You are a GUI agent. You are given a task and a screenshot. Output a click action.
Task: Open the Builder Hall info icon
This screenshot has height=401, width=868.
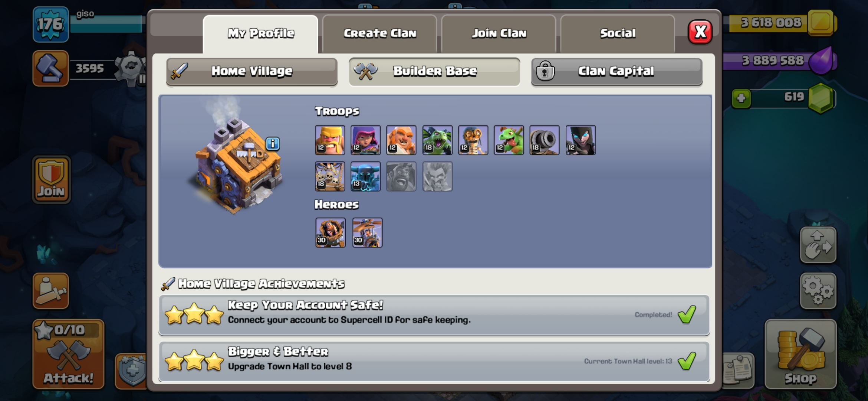pos(273,143)
